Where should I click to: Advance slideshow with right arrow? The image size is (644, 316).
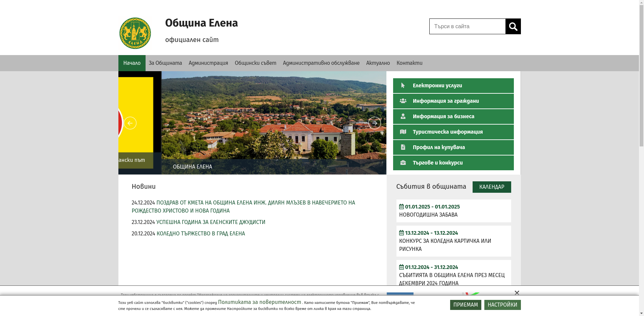pos(374,123)
